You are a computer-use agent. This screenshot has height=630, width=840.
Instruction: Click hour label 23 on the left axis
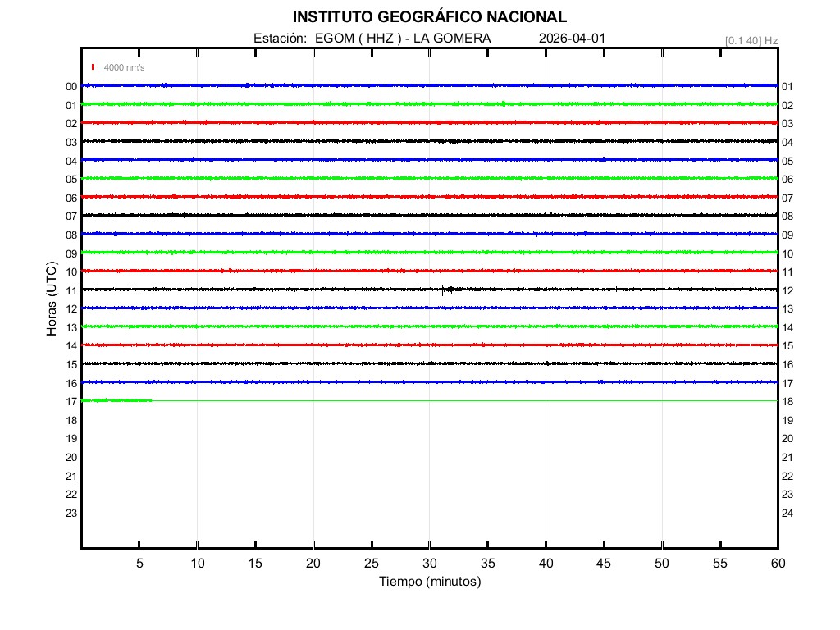point(71,514)
